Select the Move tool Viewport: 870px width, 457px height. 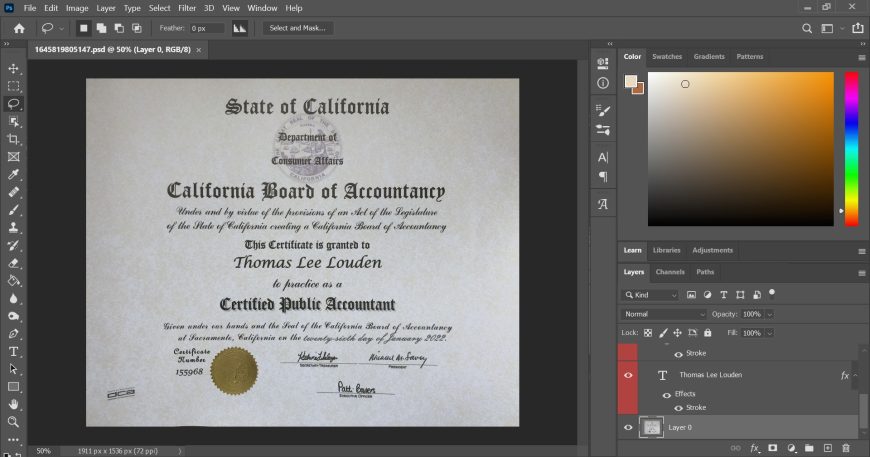coord(13,69)
